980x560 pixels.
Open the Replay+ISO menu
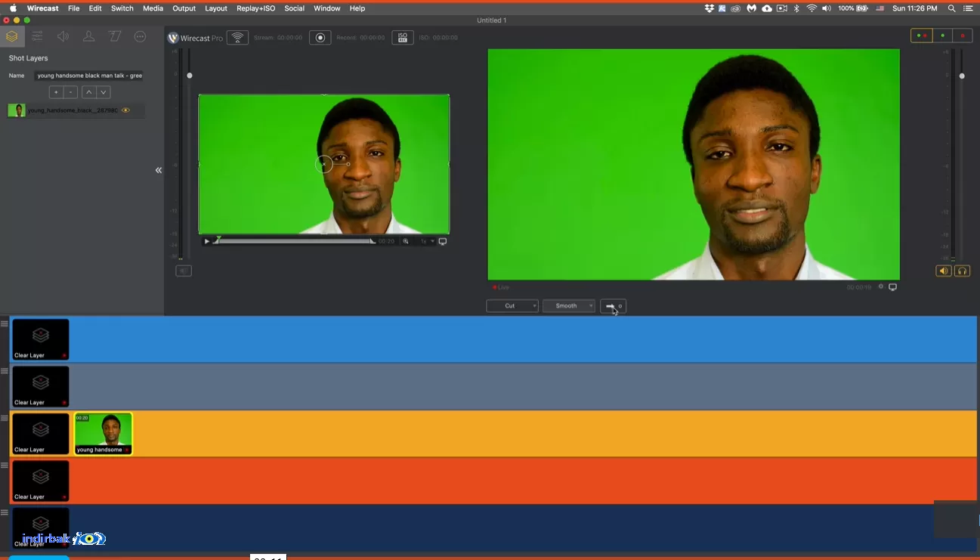[x=255, y=8]
